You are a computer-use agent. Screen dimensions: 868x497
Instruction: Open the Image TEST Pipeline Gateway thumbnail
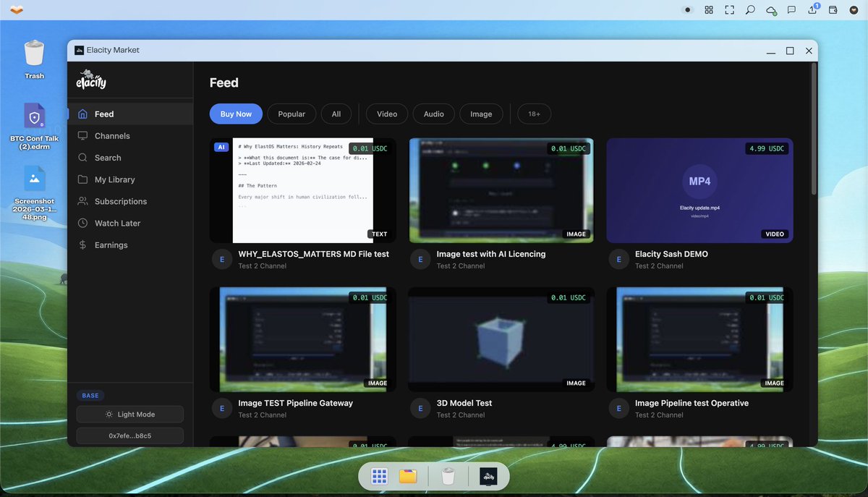(x=303, y=339)
